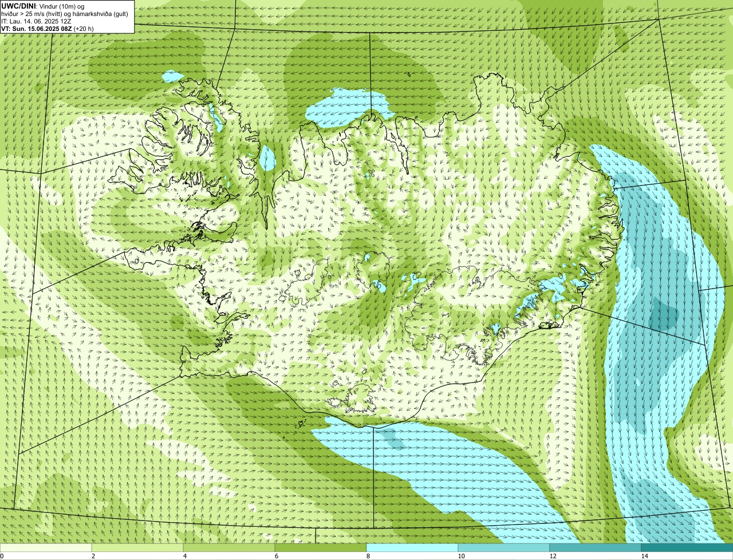Viewport: 733px width, 560px height.
Task: Select the 4–6 green legend color band
Action: (x=229, y=547)
